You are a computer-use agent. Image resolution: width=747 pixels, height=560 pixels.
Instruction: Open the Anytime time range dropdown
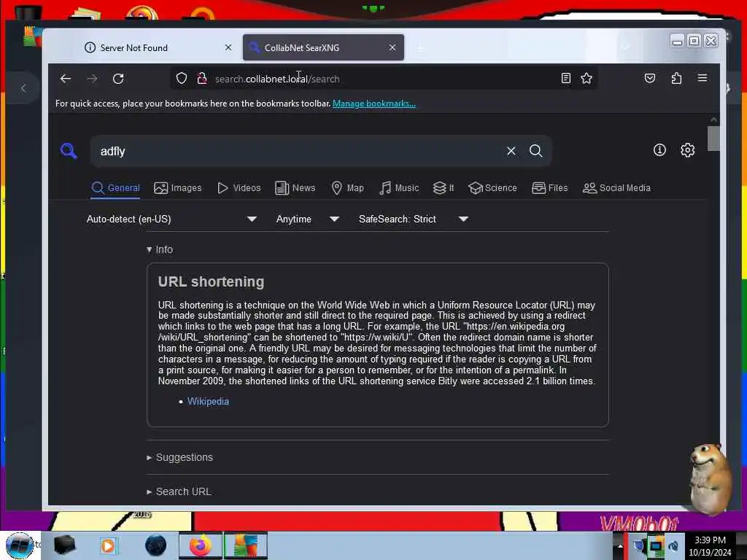click(308, 219)
